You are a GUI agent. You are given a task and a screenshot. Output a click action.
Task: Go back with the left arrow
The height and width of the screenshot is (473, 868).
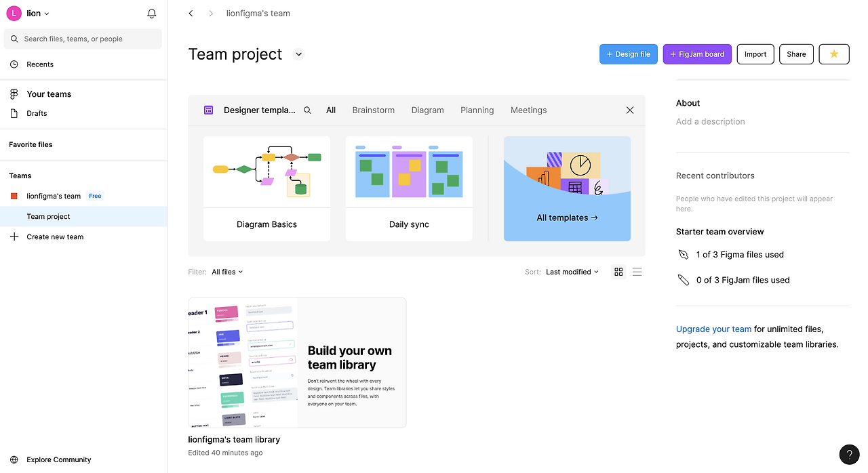tap(191, 14)
